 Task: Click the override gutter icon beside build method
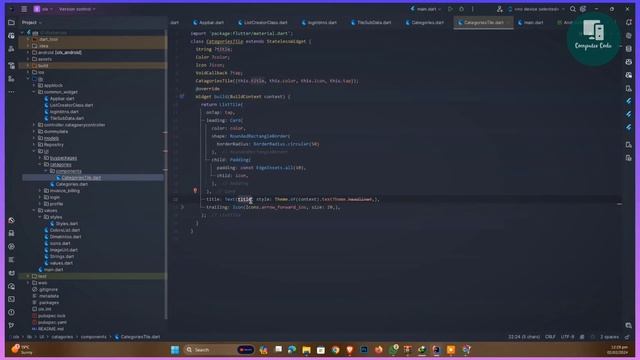click(182, 97)
